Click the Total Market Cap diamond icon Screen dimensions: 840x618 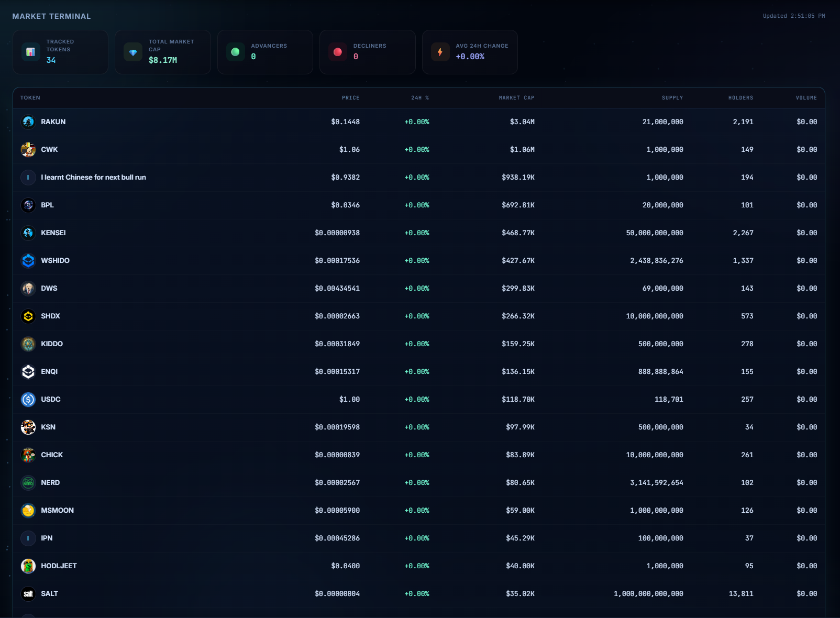pyautogui.click(x=132, y=51)
